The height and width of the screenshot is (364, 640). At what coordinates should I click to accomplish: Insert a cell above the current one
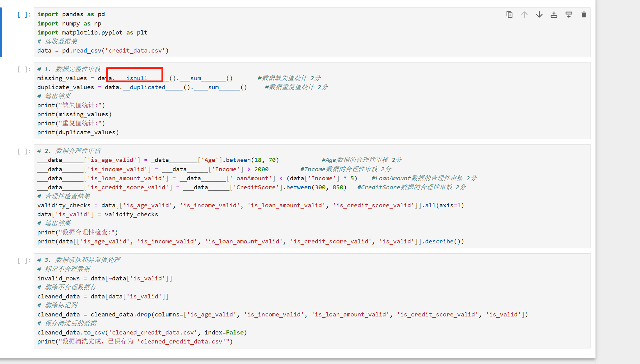pos(554,15)
